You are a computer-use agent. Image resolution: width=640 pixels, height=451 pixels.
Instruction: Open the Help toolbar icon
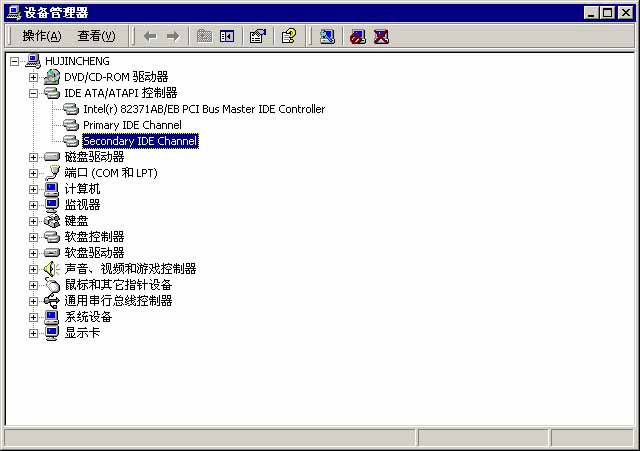(289, 36)
